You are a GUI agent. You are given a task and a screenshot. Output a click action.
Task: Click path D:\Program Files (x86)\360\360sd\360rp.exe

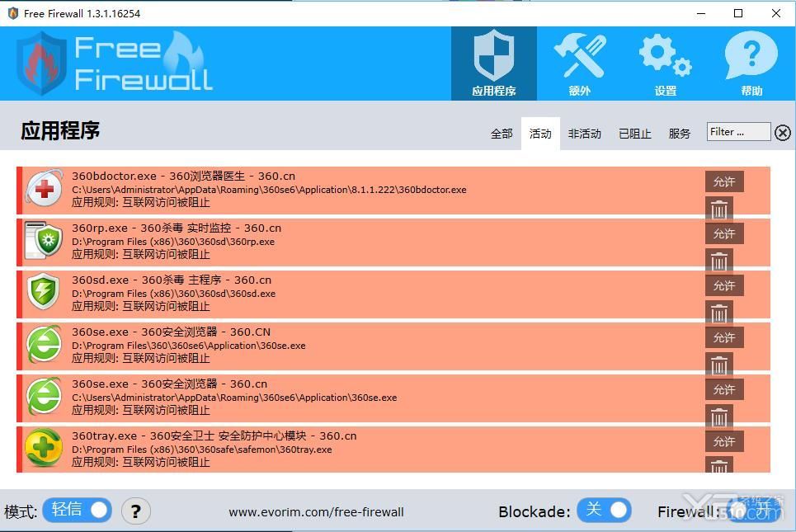pos(173,242)
